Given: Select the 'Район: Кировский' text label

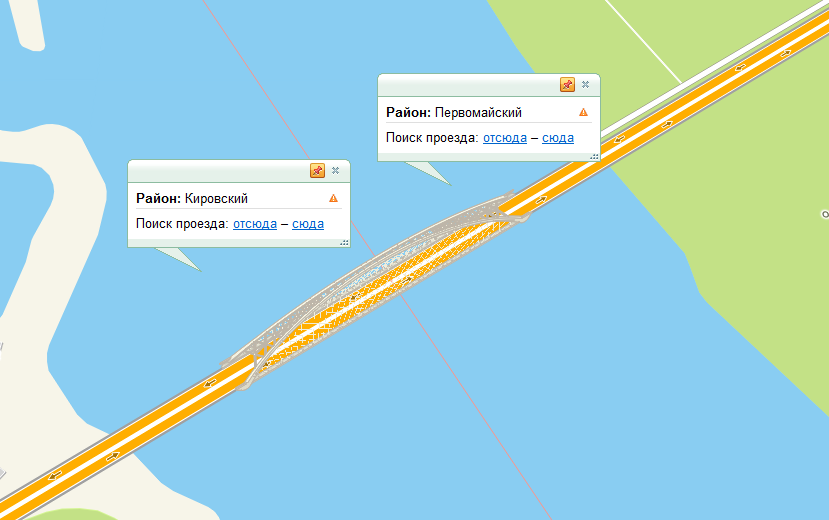Looking at the screenshot, I should tap(192, 199).
